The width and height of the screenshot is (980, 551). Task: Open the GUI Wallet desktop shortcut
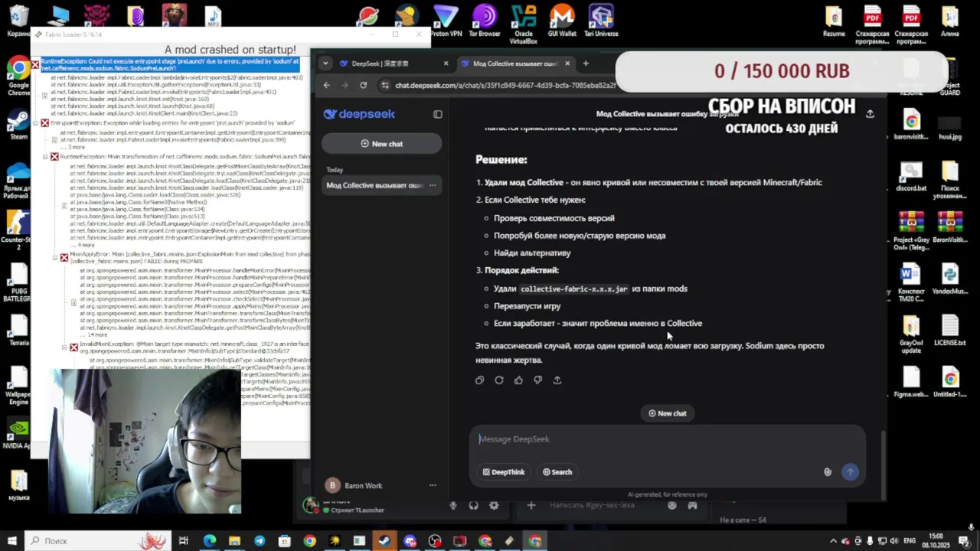[x=563, y=21]
